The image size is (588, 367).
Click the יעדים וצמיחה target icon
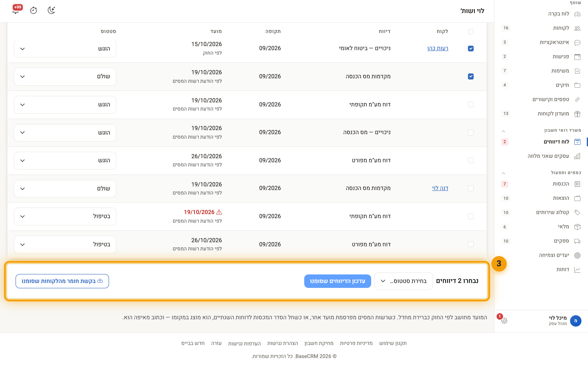pyautogui.click(x=577, y=255)
